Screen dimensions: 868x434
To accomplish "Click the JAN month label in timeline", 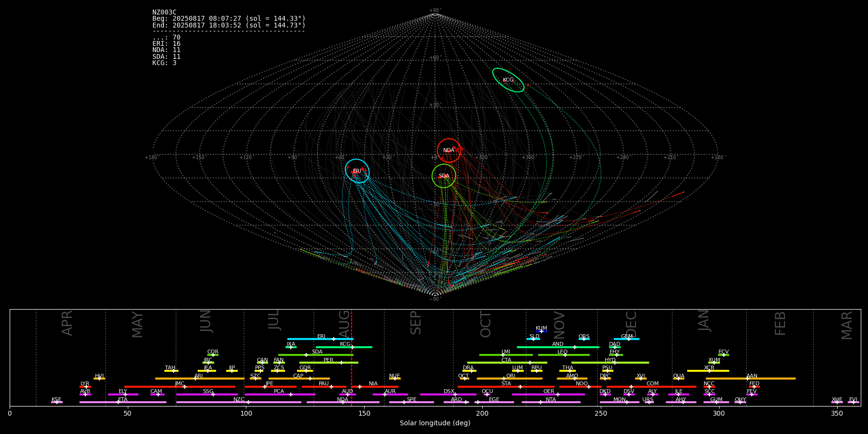I will [704, 320].
